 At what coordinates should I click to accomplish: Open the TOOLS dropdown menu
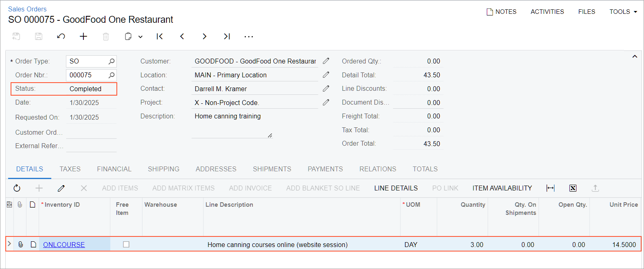point(623,12)
